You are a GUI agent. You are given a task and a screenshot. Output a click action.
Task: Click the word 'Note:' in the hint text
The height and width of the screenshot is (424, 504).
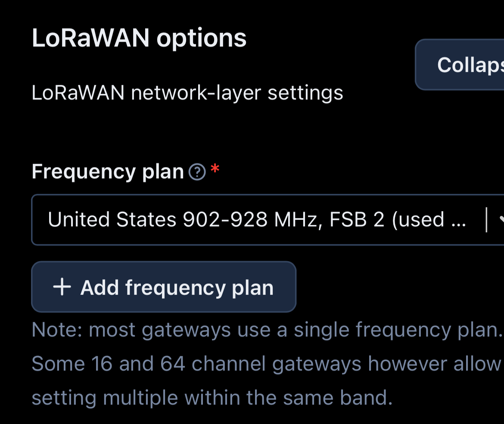57,330
